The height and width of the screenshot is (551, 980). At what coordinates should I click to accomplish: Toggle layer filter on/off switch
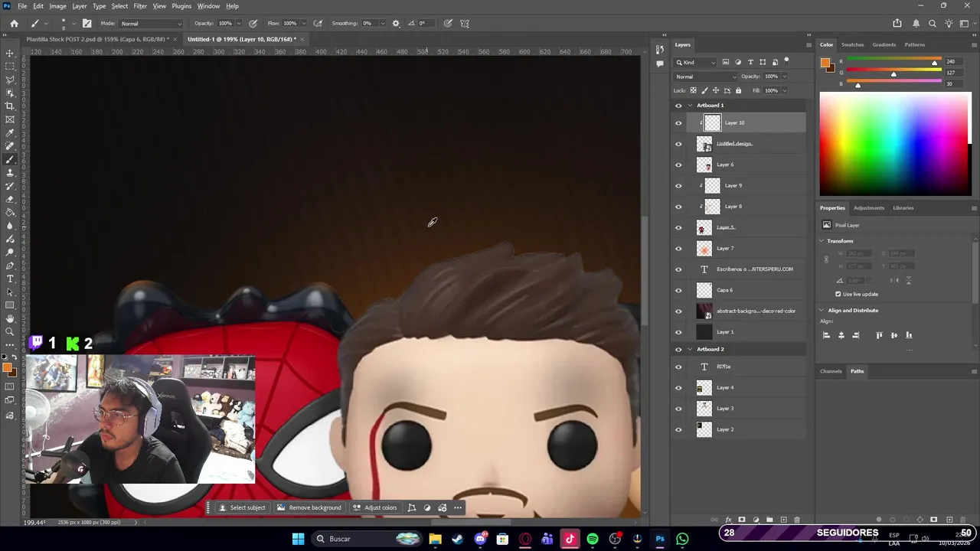pos(788,62)
